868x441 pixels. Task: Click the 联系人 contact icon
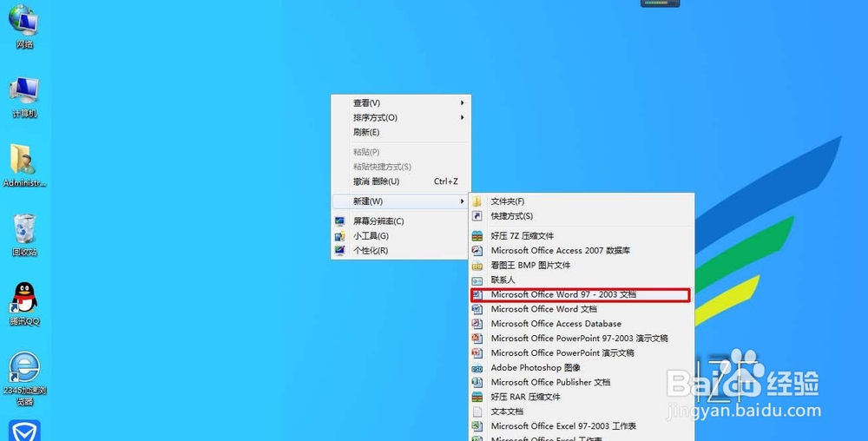pyautogui.click(x=477, y=280)
